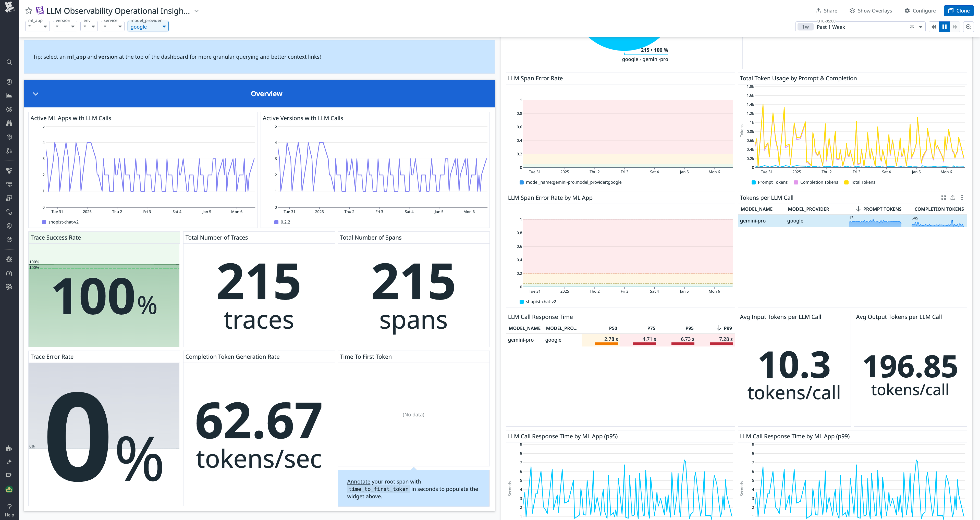
Task: Open the Share menu
Action: tap(826, 11)
